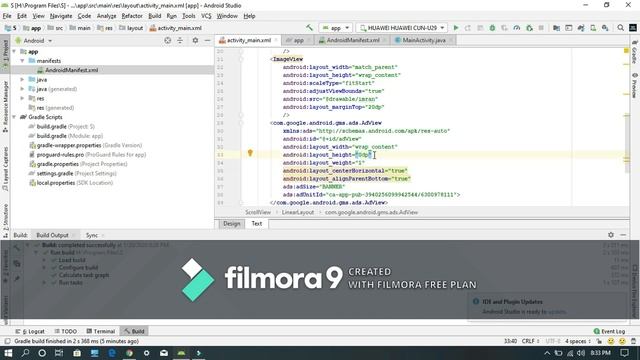This screenshot has height=360, width=640.
Task: Open AVD Manager phone icon
Action: click(x=593, y=28)
